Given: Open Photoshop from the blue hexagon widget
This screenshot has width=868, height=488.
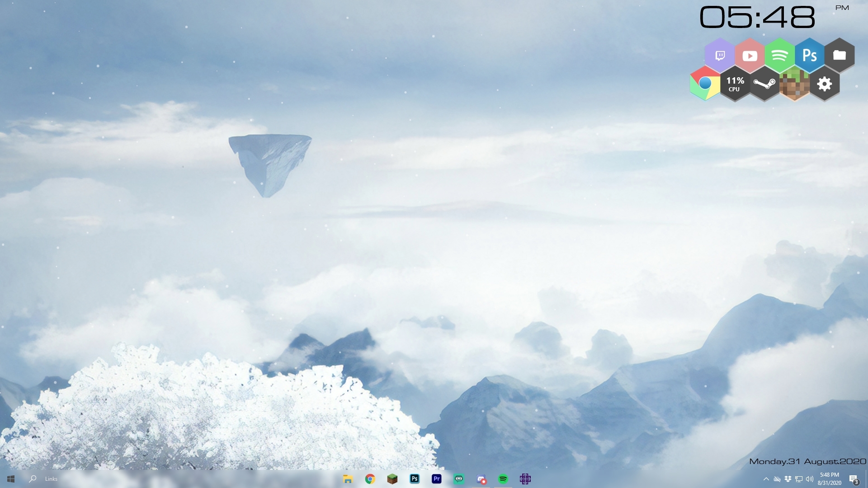Looking at the screenshot, I should [x=809, y=56].
